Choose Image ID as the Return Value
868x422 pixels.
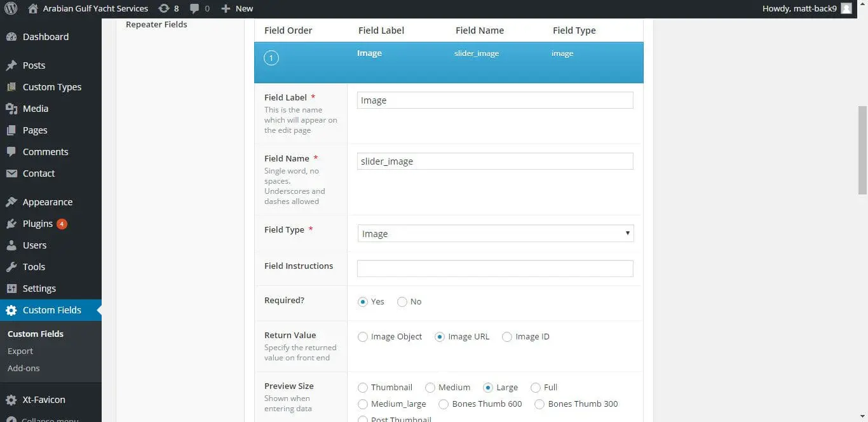tap(507, 336)
